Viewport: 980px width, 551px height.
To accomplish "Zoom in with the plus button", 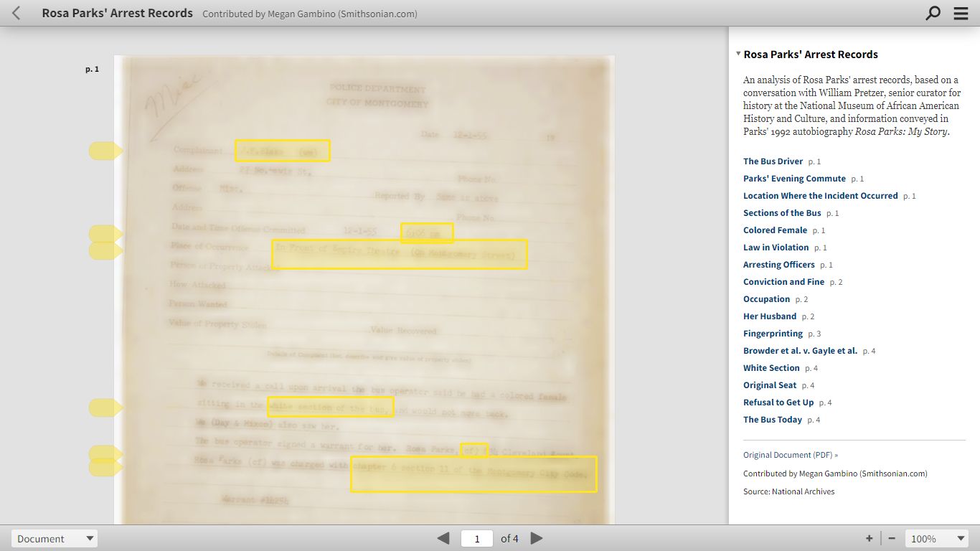I will coord(869,538).
